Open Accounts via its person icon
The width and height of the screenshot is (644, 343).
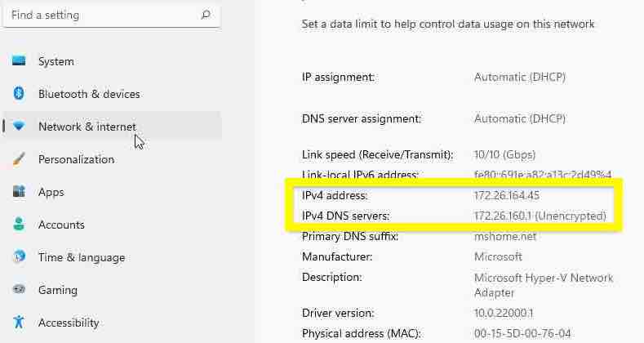coord(19,225)
